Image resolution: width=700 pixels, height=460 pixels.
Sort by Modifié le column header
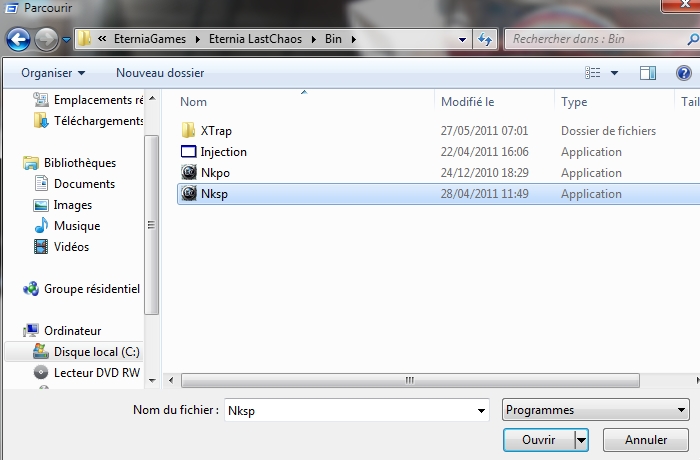(x=467, y=102)
